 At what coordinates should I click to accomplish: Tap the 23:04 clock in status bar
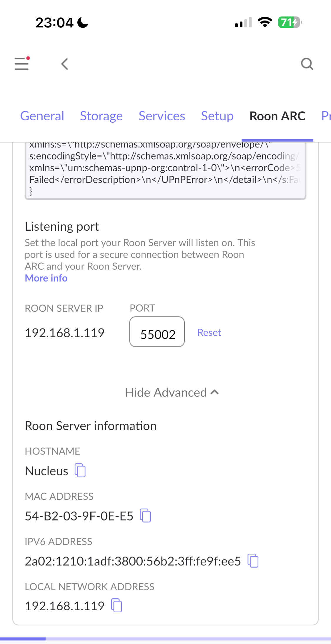[54, 23]
